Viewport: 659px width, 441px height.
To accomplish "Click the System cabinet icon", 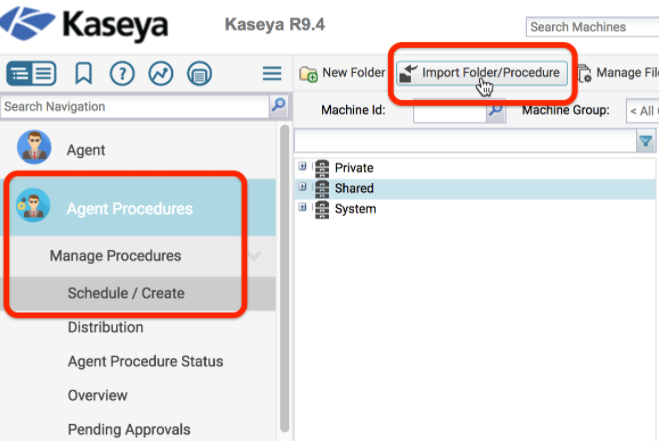I will [x=322, y=209].
